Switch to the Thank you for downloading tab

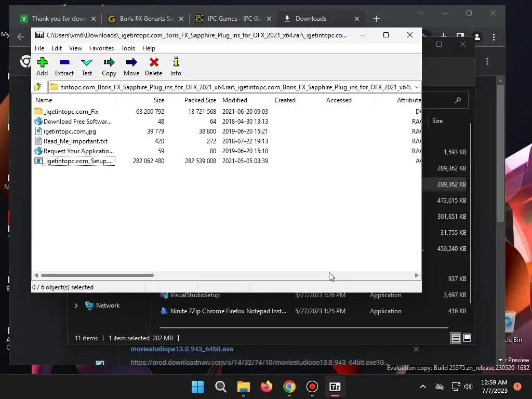tap(58, 19)
